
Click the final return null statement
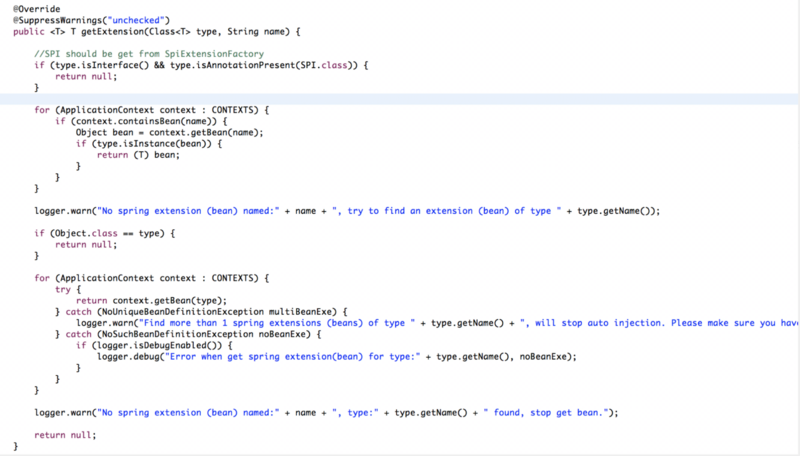65,436
